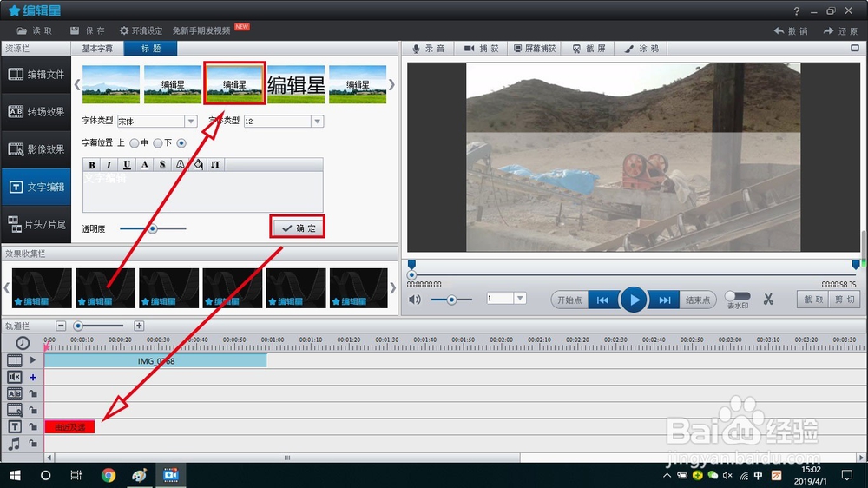Toggle lock on the AB subtitle track
Viewport: 868px width, 488px height.
click(x=33, y=394)
